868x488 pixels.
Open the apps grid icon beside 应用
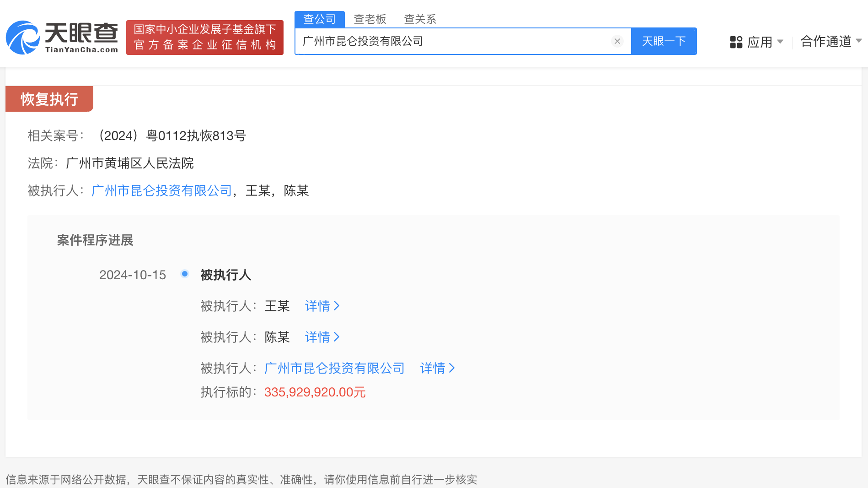[x=735, y=41]
